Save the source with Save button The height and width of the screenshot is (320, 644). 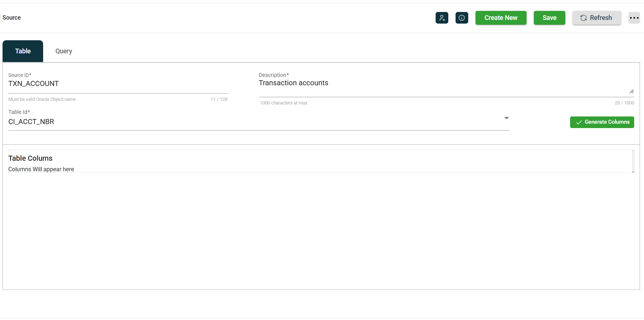click(x=549, y=18)
